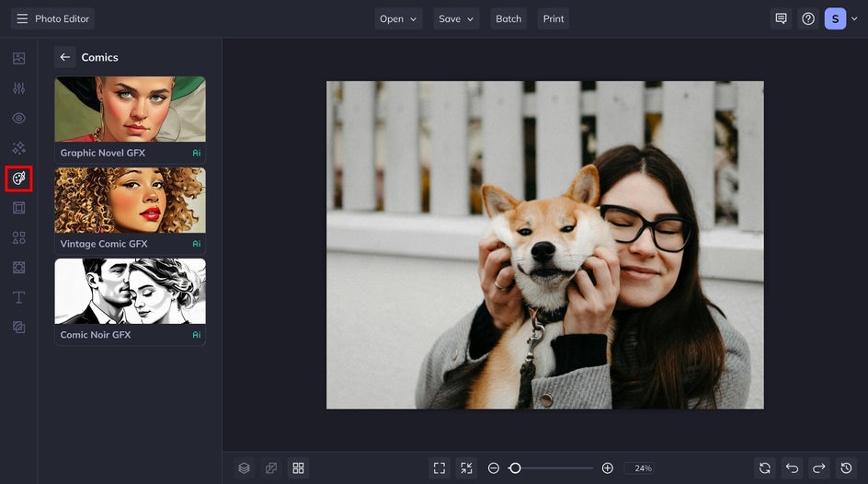Open the Help question mark icon
This screenshot has width=868, height=484.
[x=807, y=19]
